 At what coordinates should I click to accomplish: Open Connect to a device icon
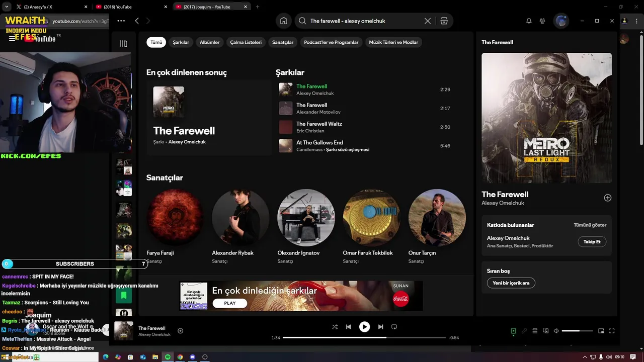546,331
